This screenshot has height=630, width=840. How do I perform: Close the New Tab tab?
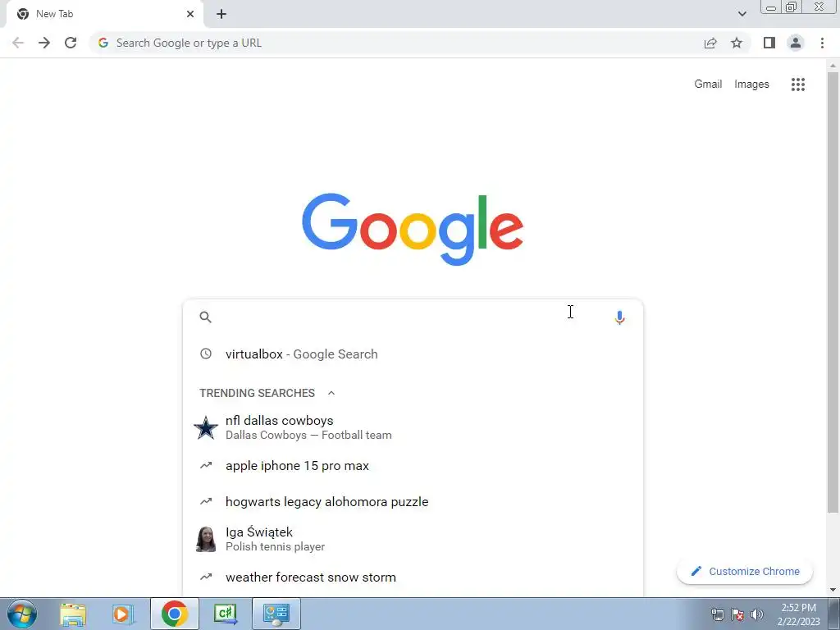pyautogui.click(x=190, y=14)
